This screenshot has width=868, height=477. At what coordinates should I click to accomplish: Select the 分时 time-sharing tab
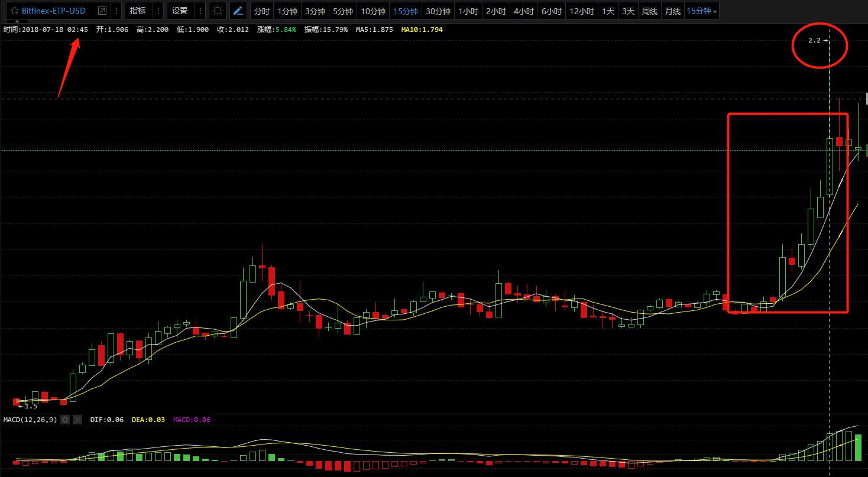pos(261,11)
